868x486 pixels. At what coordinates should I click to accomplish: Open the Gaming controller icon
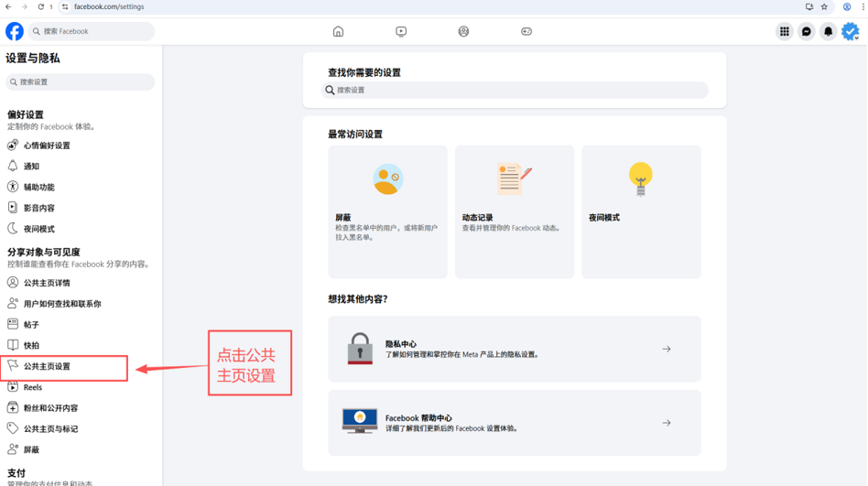coord(526,31)
